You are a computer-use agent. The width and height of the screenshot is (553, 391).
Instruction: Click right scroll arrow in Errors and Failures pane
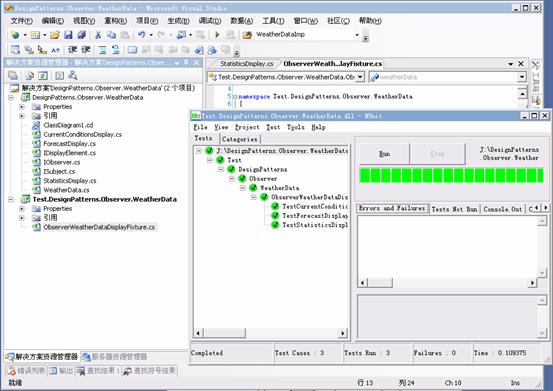click(x=532, y=282)
